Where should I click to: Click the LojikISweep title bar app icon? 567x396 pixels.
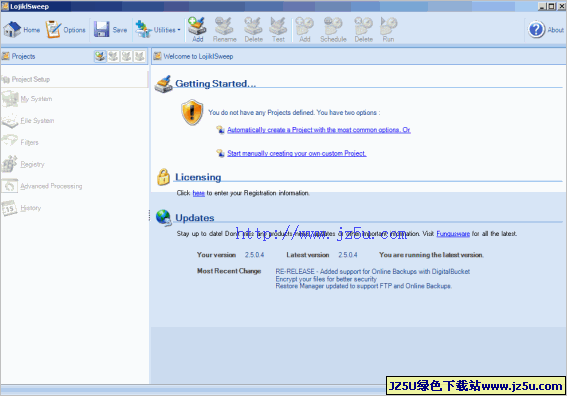pos(5,6)
